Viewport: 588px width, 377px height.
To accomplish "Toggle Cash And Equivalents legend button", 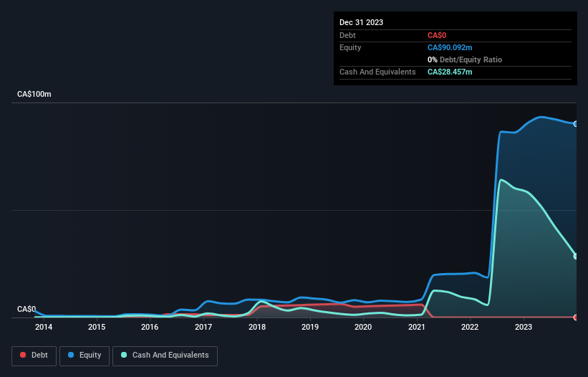I will 165,355.
